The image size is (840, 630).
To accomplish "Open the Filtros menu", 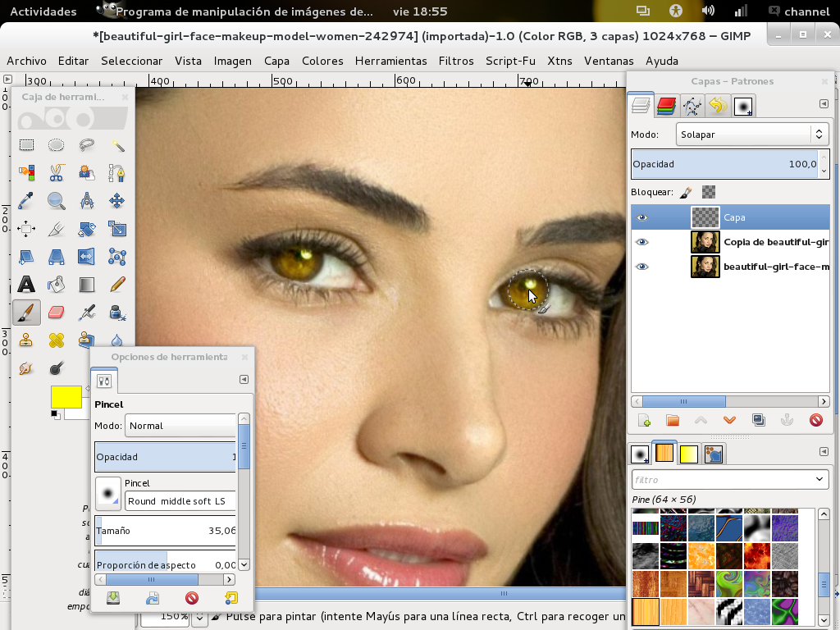I will click(456, 61).
